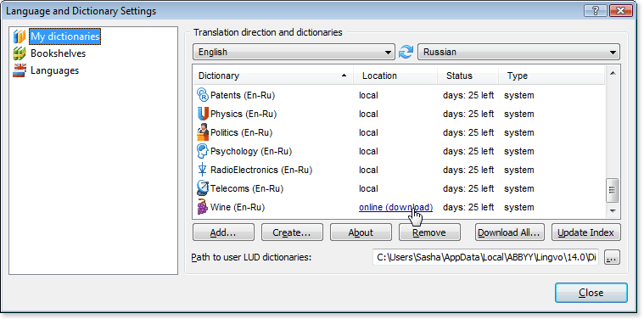Open the Bookshelves section
This screenshot has height=319, width=644.
tap(58, 53)
